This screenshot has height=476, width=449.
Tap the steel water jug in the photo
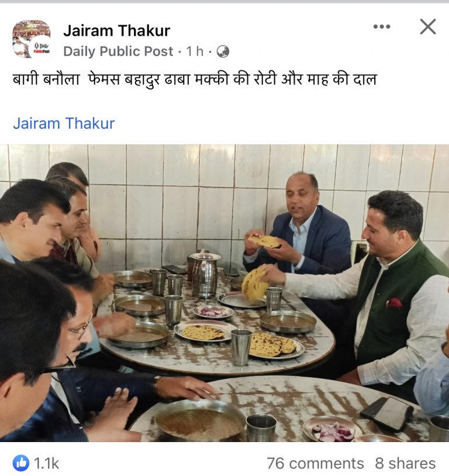(205, 275)
